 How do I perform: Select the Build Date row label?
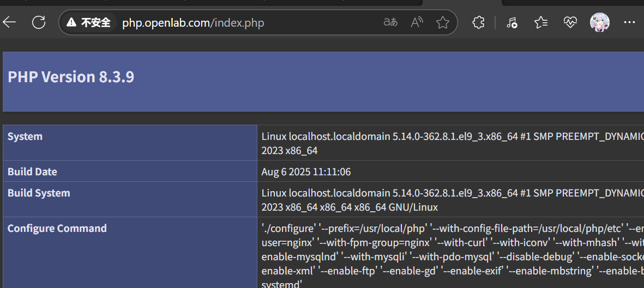click(33, 171)
